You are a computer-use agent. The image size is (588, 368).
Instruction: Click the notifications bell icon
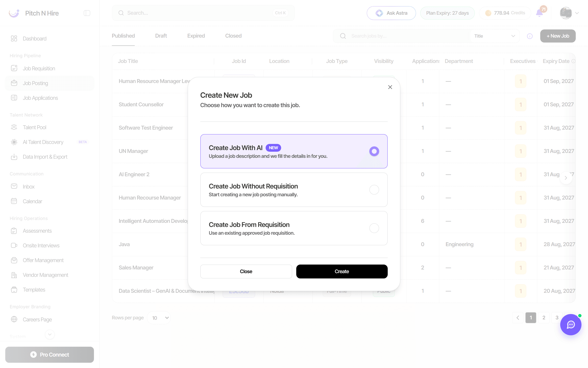539,13
